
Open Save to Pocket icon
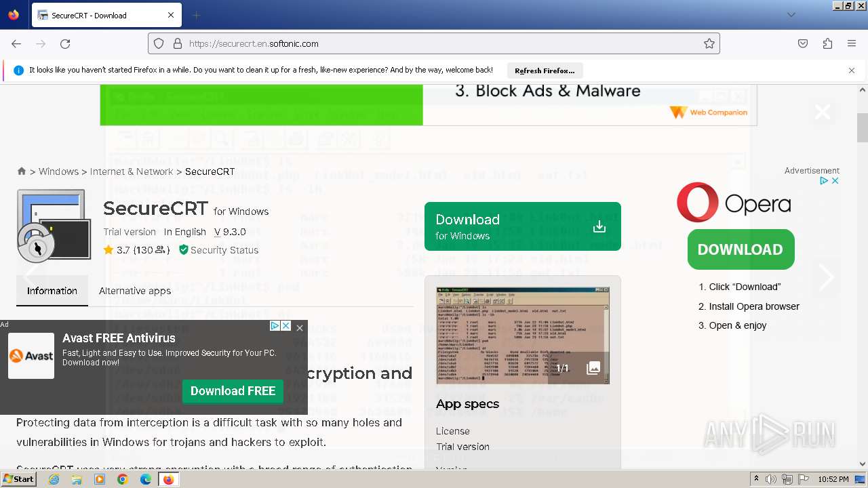click(x=803, y=43)
